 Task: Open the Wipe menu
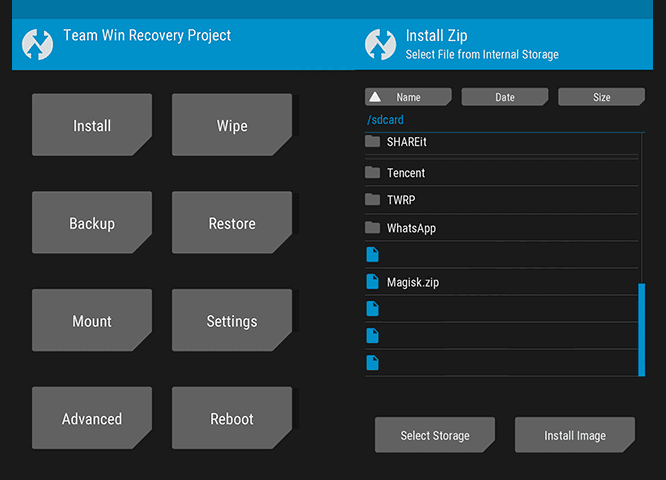coord(232,125)
